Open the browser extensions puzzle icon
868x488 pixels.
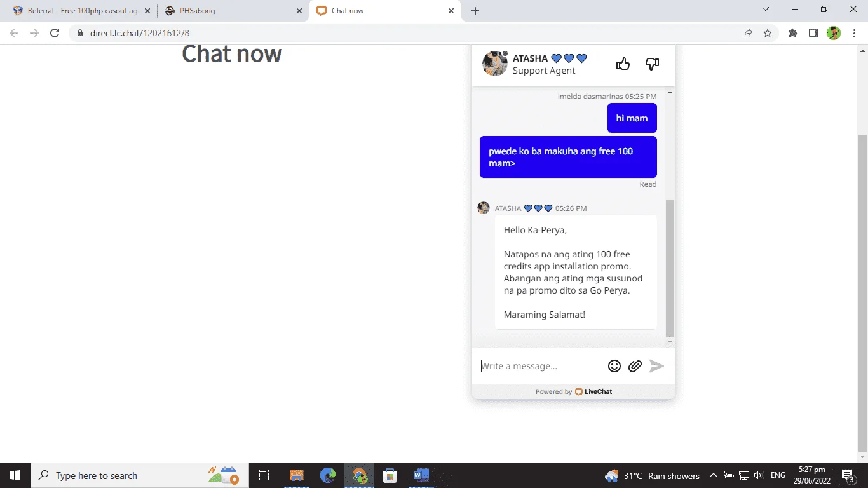pyautogui.click(x=793, y=33)
